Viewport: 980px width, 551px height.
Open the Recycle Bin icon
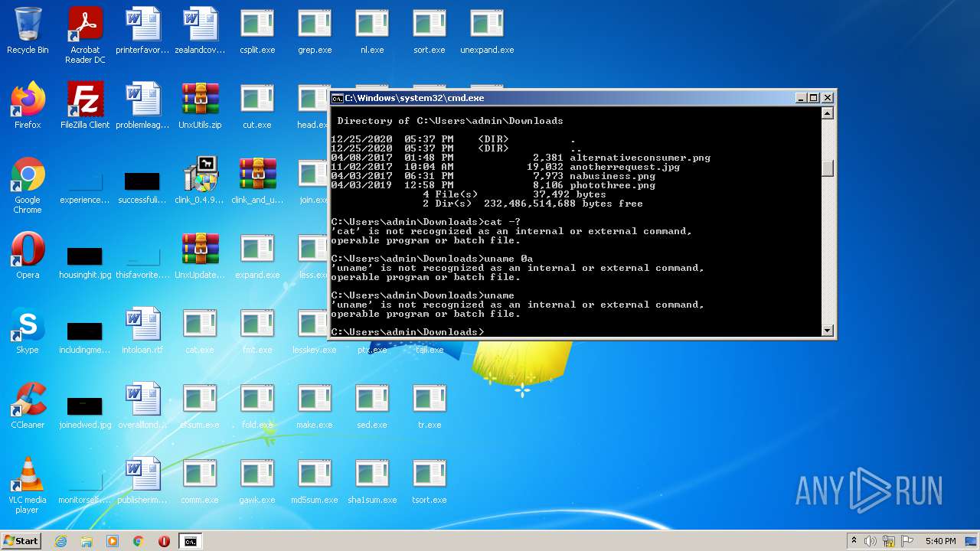28,31
